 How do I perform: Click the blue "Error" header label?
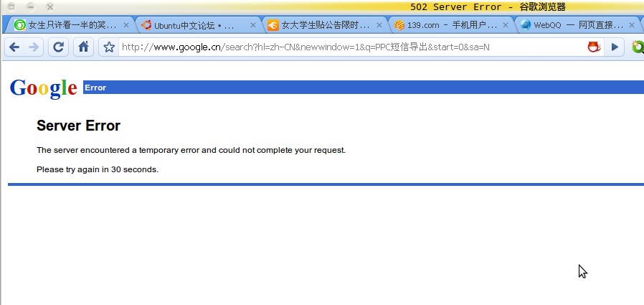(x=95, y=88)
